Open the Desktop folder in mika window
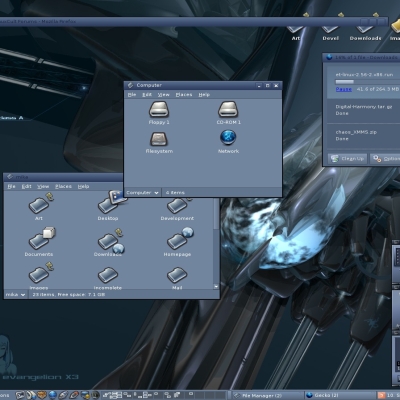This screenshot has width=400, height=400. point(108,204)
